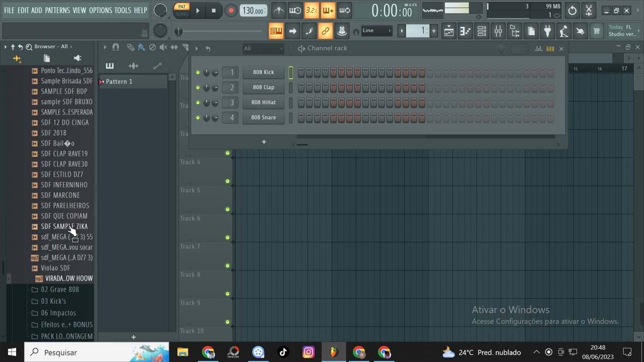
Task: Select the browser plugin speaker tab icon
Action: (77, 58)
